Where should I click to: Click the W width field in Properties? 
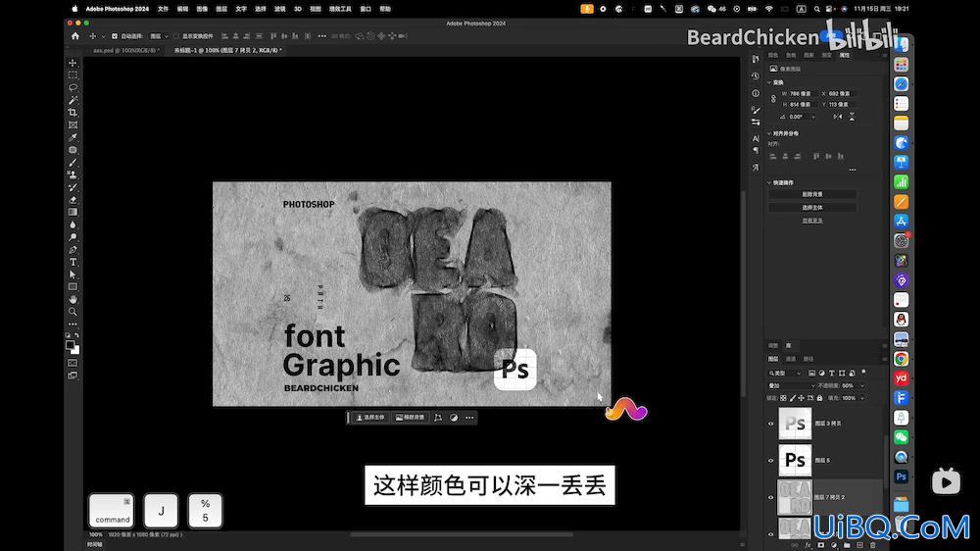coord(802,94)
